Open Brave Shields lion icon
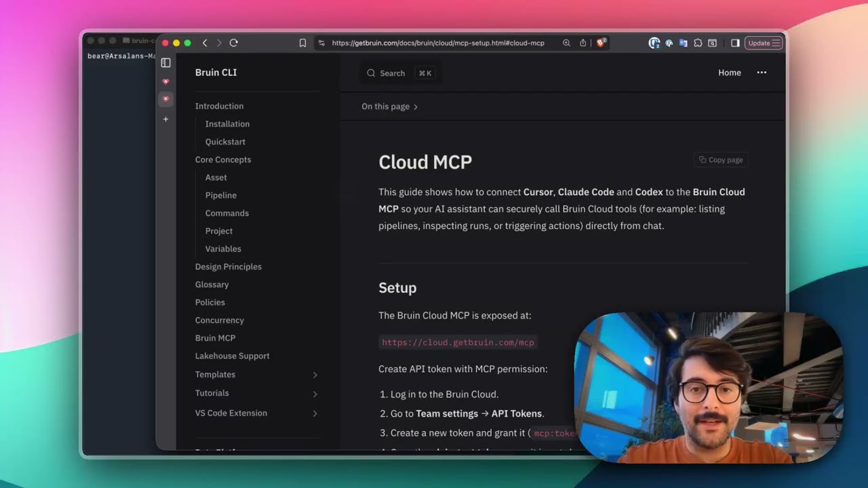 [x=601, y=43]
